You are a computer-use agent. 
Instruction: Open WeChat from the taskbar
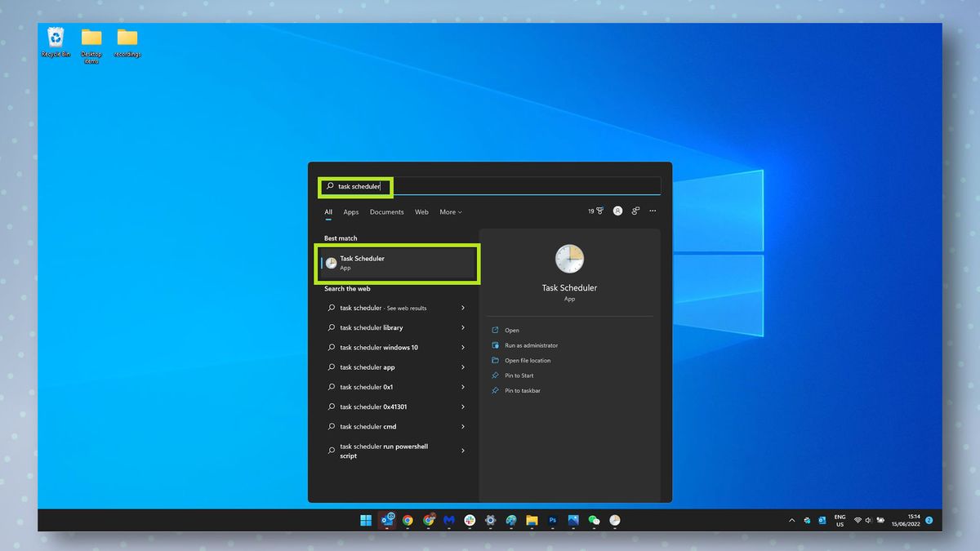594,520
